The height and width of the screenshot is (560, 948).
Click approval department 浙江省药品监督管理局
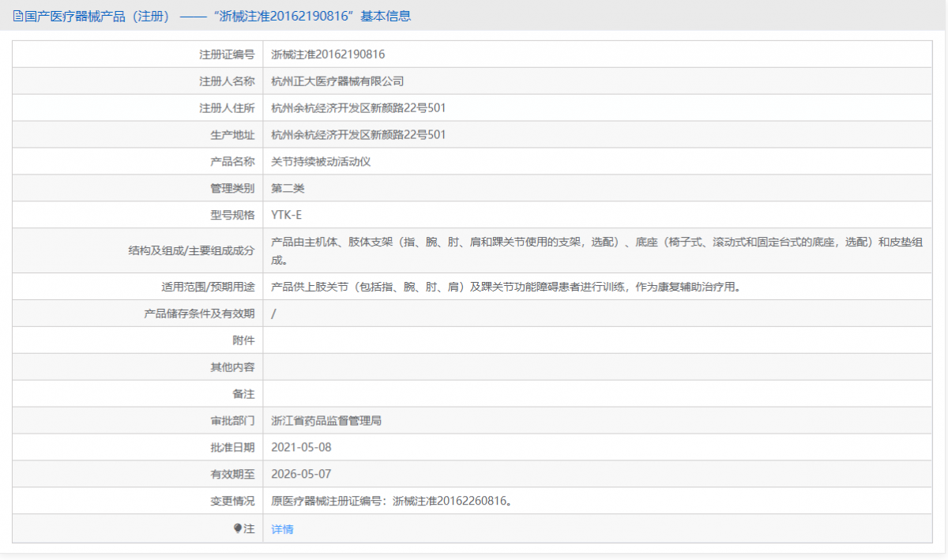tap(326, 421)
